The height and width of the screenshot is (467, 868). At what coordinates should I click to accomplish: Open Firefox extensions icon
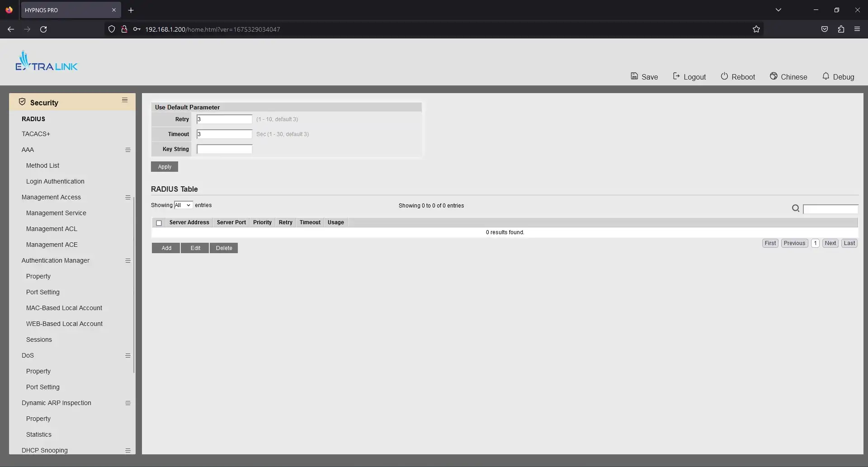tap(841, 29)
